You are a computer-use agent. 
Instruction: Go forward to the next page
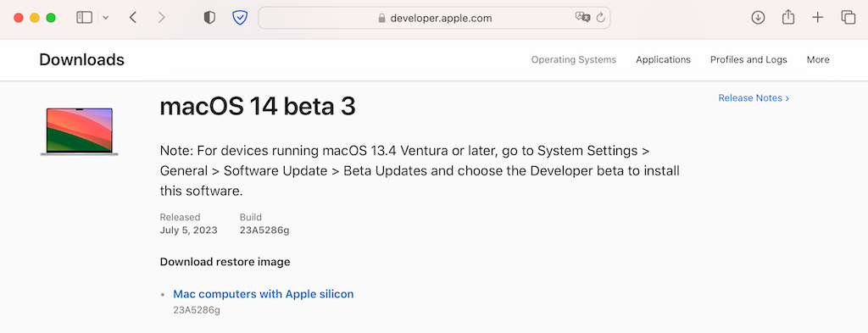tap(162, 18)
